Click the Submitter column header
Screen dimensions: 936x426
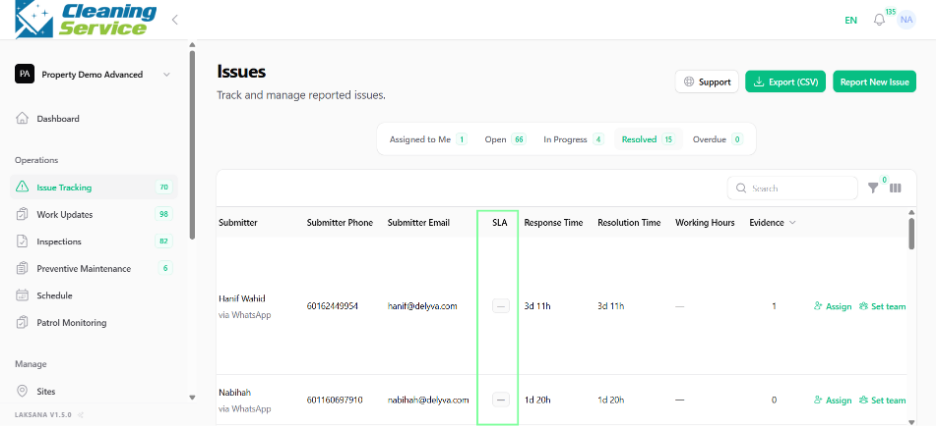click(x=238, y=223)
